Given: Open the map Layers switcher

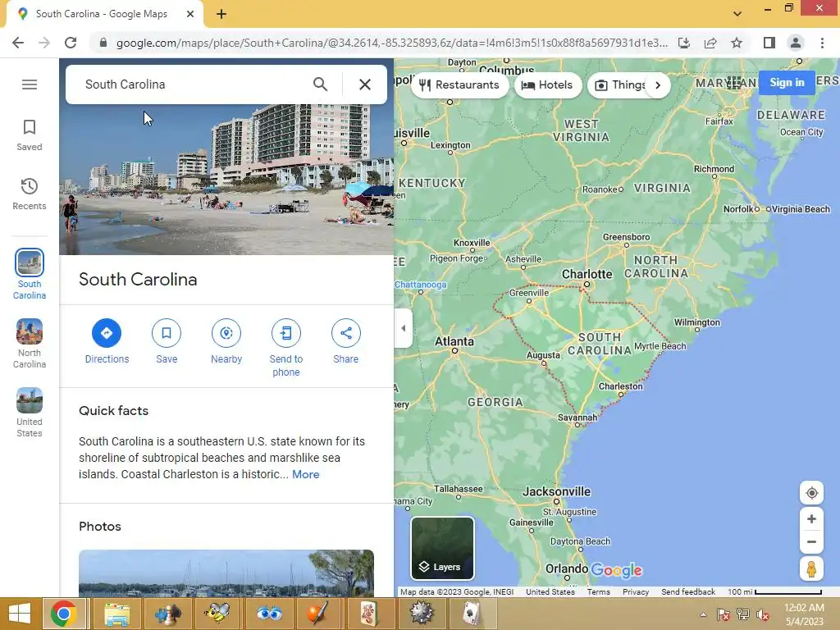Looking at the screenshot, I should [x=442, y=548].
